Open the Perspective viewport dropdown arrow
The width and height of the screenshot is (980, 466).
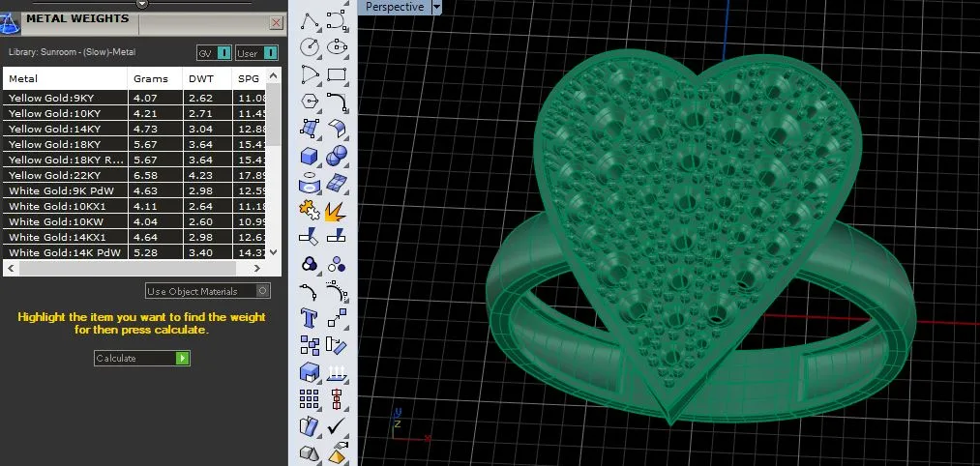436,7
